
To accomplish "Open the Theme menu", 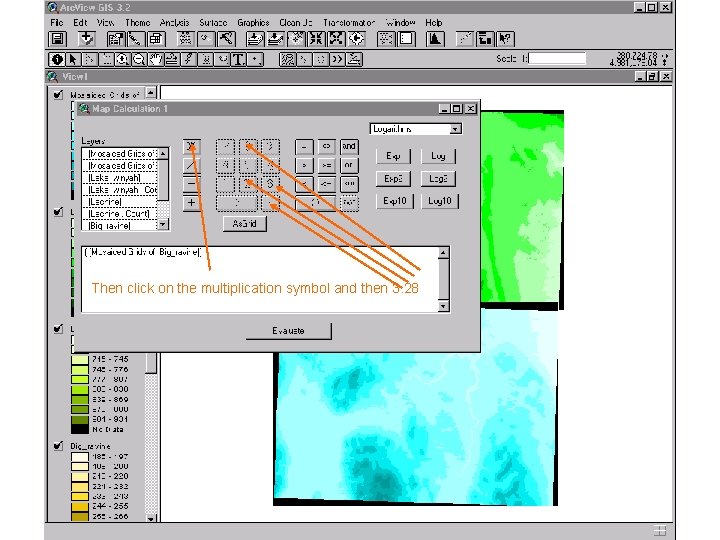I will [x=137, y=22].
